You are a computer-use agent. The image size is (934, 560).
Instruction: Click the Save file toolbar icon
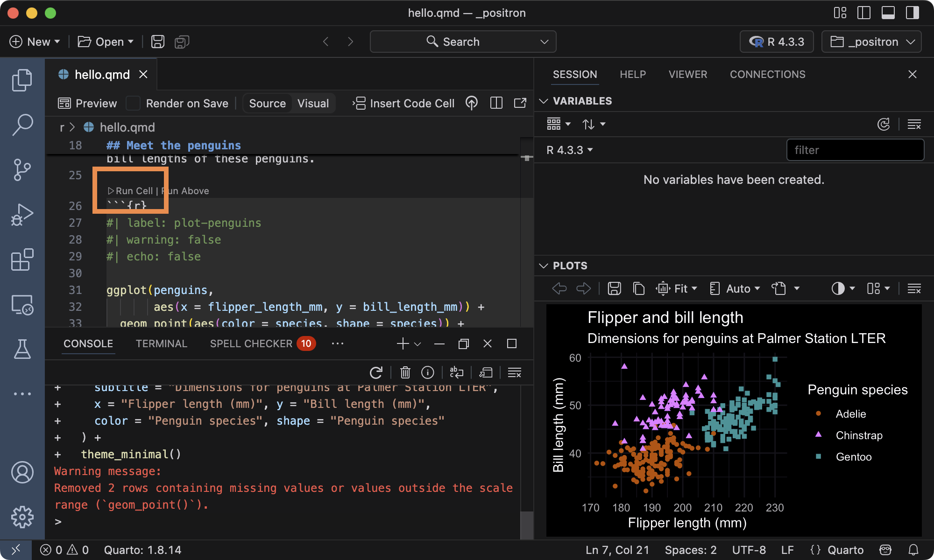pos(158,42)
